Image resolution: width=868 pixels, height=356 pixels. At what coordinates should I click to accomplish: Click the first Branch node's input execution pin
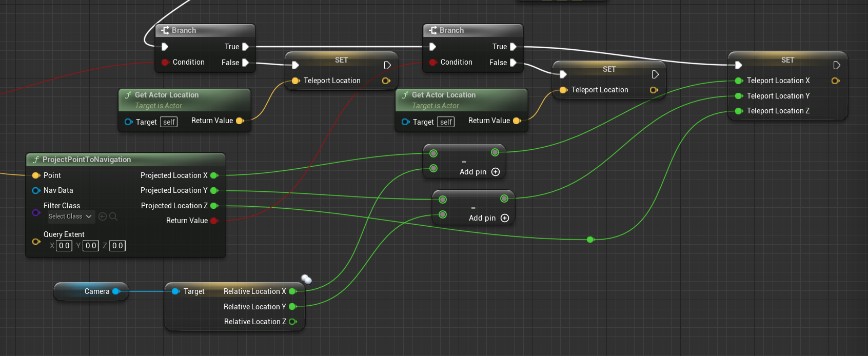coord(165,47)
